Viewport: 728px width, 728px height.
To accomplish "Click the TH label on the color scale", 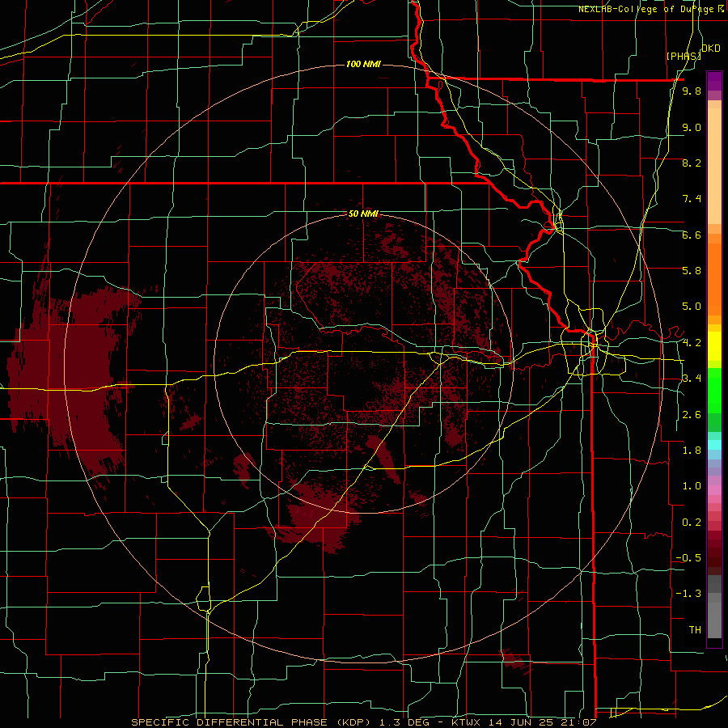I will [x=695, y=630].
